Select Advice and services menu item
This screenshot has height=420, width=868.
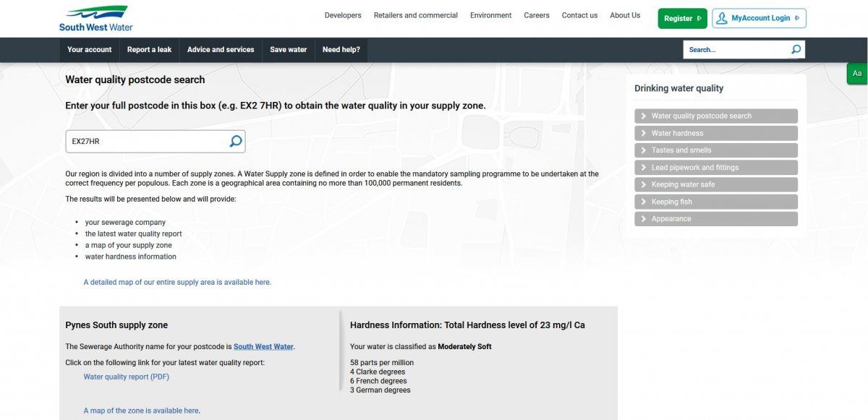[221, 50]
